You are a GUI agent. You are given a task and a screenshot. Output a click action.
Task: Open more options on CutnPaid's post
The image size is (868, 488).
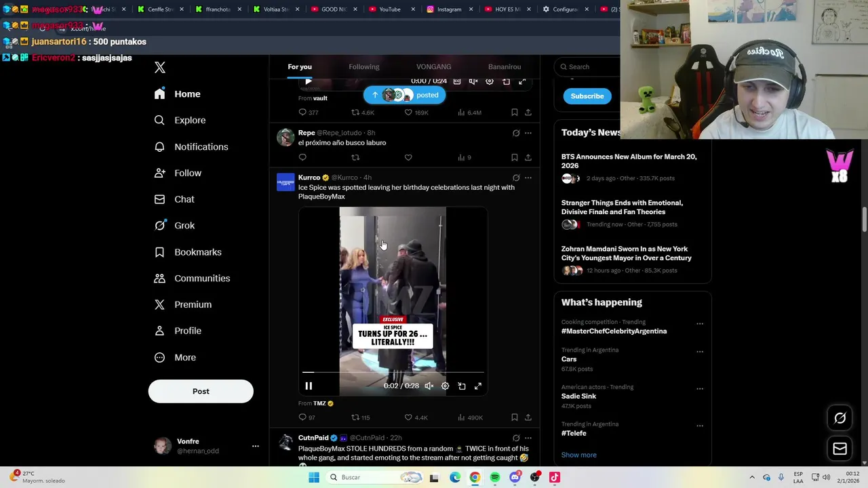[x=528, y=438]
